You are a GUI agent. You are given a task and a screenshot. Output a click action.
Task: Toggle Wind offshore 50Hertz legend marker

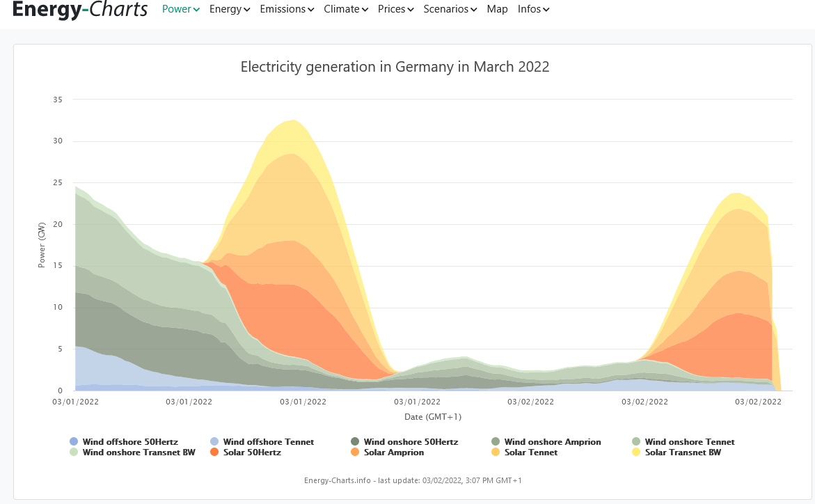point(74,442)
